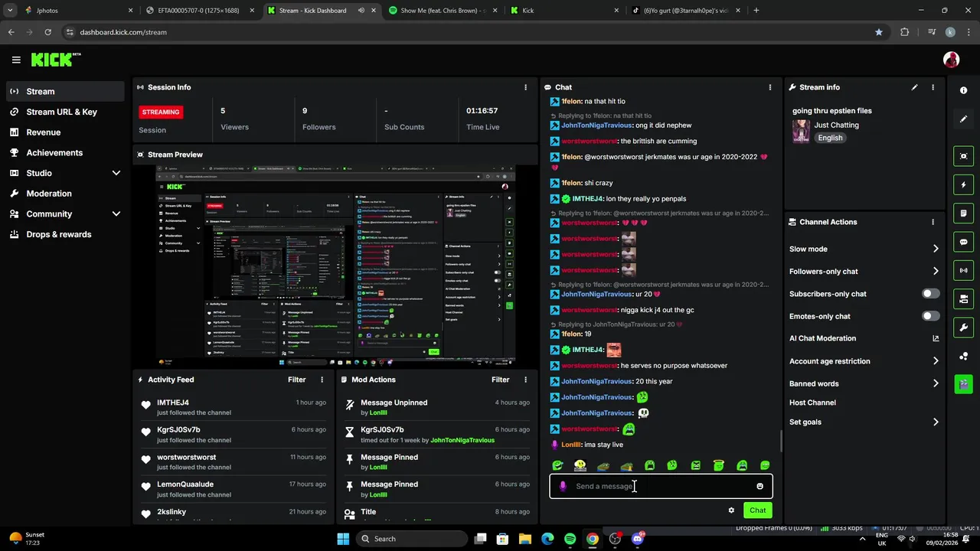Viewport: 980px width, 551px height.
Task: Open Microsoft Edge from the taskbar
Action: pyautogui.click(x=547, y=539)
